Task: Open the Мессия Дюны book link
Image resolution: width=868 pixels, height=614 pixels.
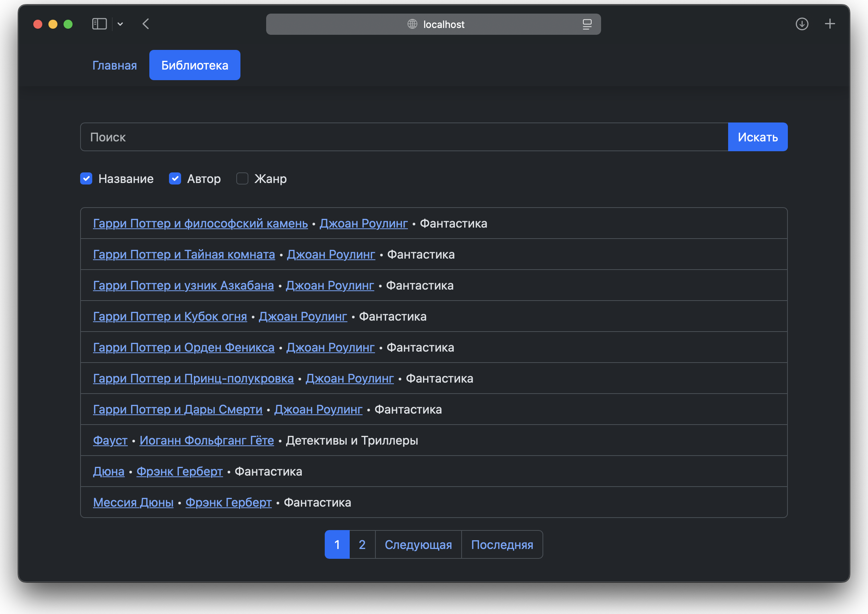Action: (133, 502)
